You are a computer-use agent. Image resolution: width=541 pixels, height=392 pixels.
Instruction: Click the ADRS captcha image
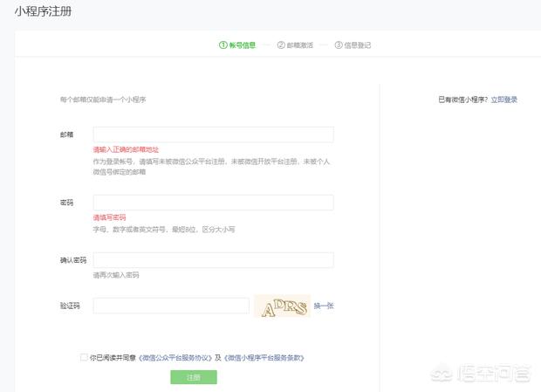283,306
